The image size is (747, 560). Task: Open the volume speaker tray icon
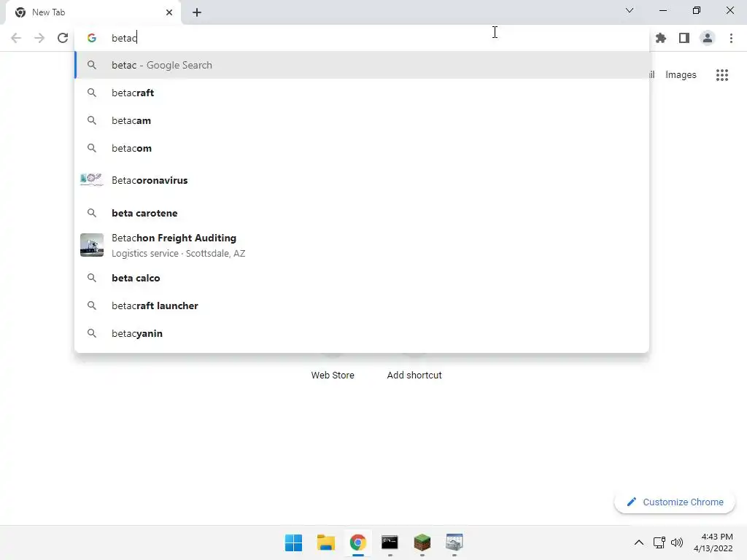pyautogui.click(x=676, y=542)
